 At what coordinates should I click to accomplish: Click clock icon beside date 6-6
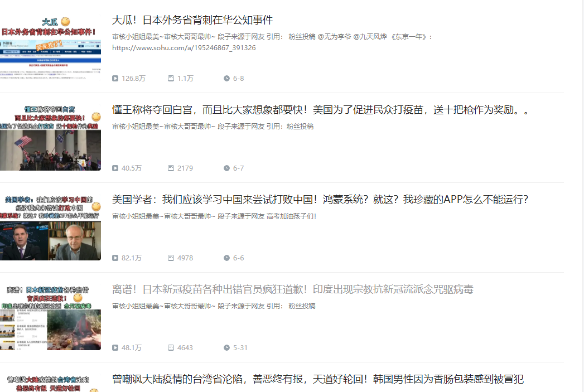[226, 258]
